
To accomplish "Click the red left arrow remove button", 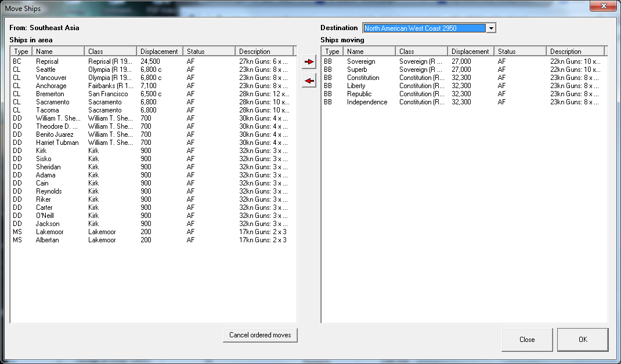I will (309, 81).
